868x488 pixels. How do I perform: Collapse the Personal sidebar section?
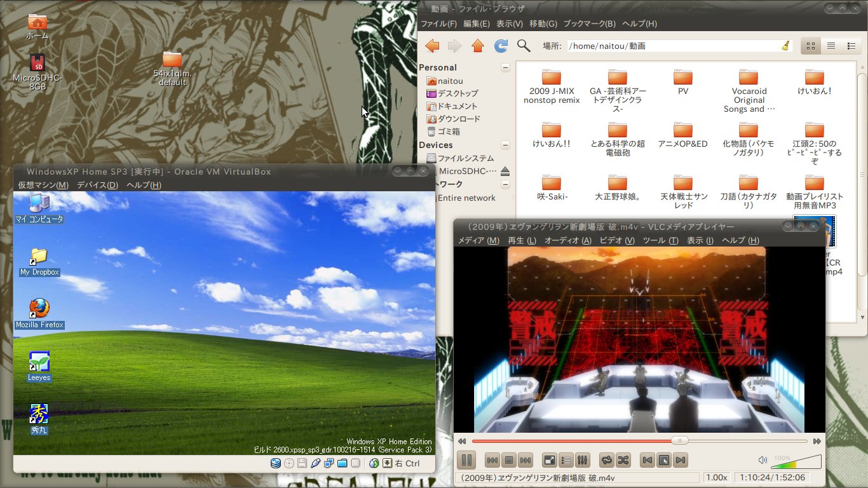(505, 67)
